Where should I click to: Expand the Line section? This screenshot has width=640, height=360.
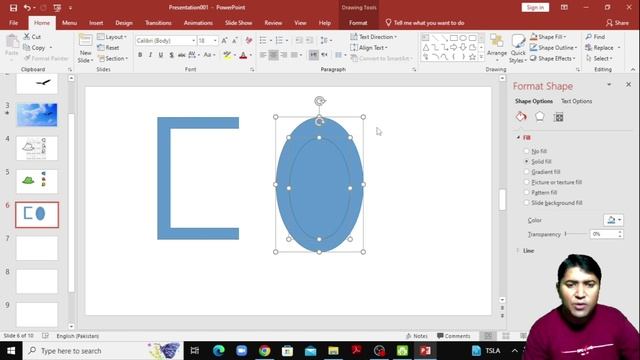518,251
